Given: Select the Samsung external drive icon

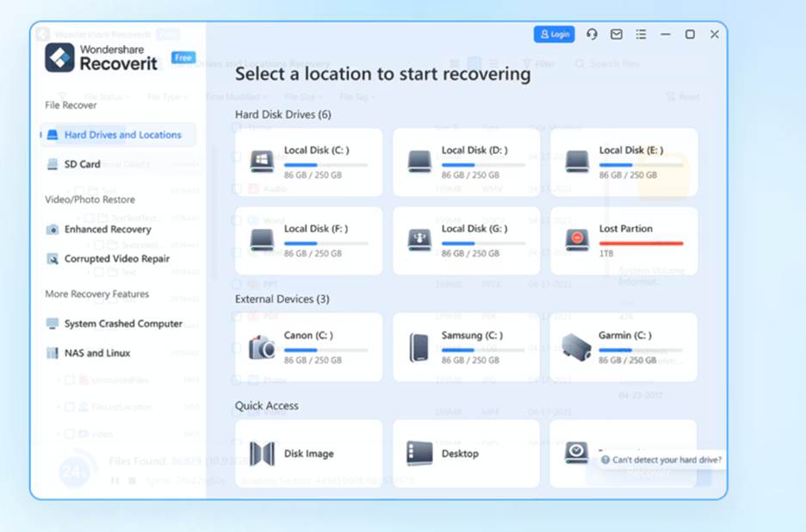Looking at the screenshot, I should point(419,348).
